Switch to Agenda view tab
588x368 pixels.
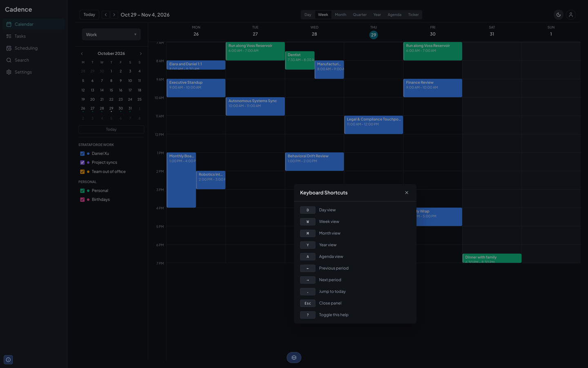[394, 15]
